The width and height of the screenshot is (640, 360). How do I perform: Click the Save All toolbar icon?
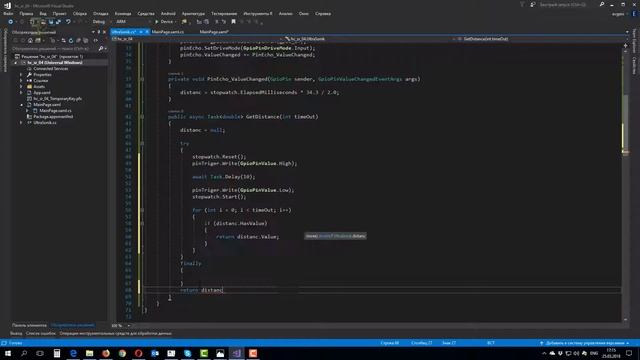(58, 22)
